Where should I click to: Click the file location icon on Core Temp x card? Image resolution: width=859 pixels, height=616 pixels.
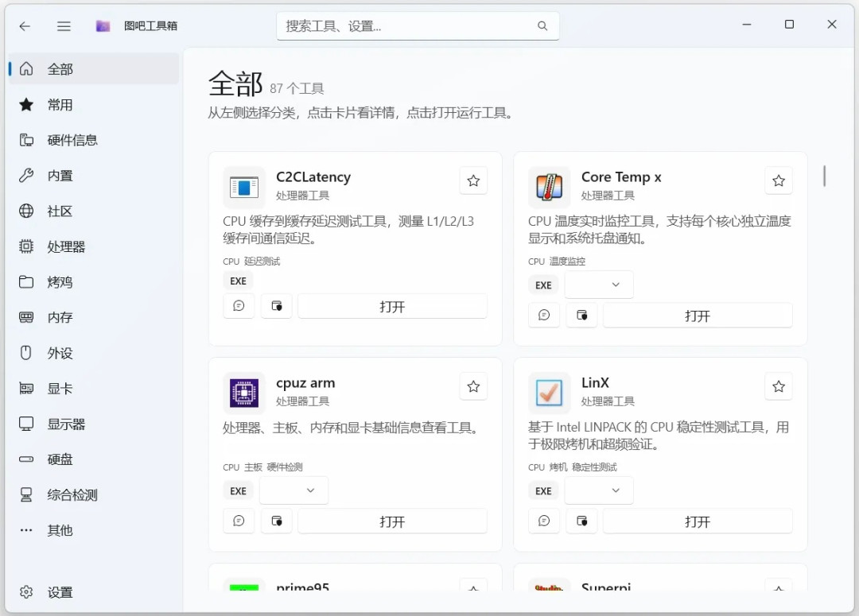tap(581, 315)
